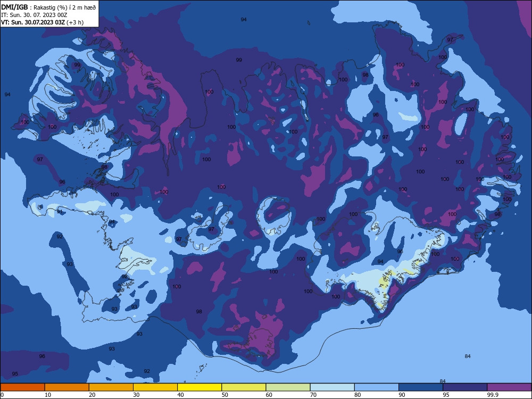
Task: Click the legend tick label '50'
Action: pyautogui.click(x=225, y=395)
